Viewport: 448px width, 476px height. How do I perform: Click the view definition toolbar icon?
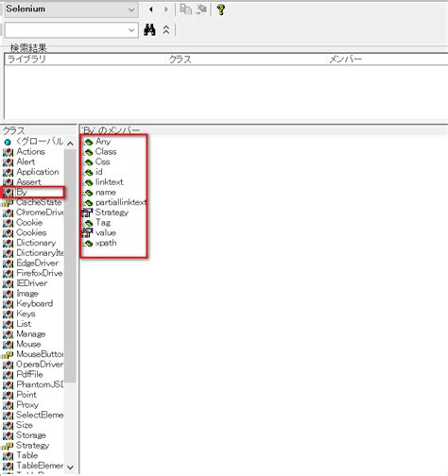[200, 9]
